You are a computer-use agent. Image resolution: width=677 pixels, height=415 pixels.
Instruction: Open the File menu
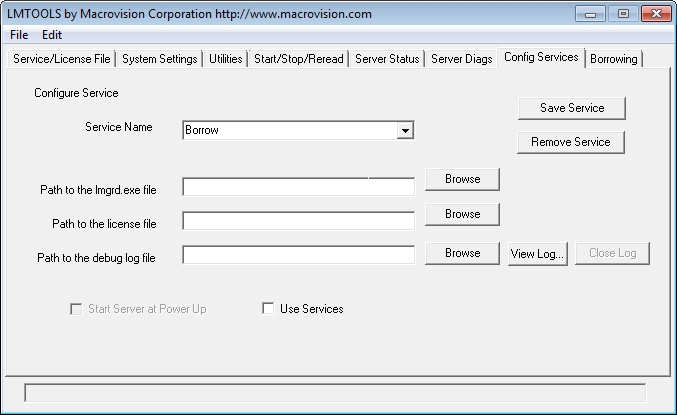coord(19,34)
